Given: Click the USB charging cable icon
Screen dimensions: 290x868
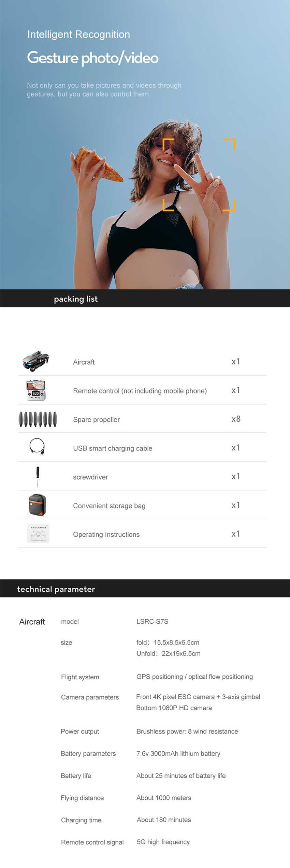Looking at the screenshot, I should coord(37,447).
